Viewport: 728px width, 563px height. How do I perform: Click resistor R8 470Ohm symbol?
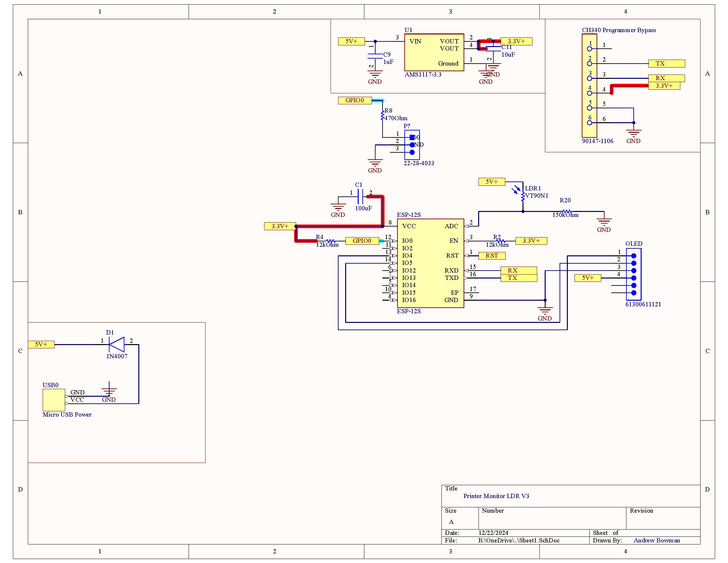point(382,115)
